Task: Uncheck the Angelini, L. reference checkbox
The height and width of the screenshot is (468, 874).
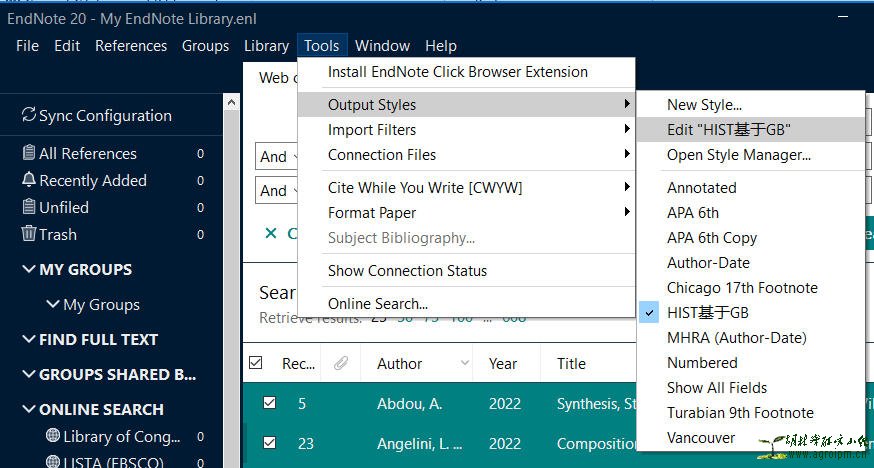Action: point(269,443)
